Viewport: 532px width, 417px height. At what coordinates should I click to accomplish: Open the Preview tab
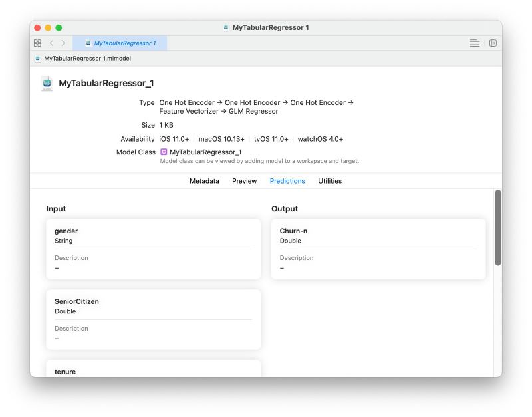[x=244, y=181]
